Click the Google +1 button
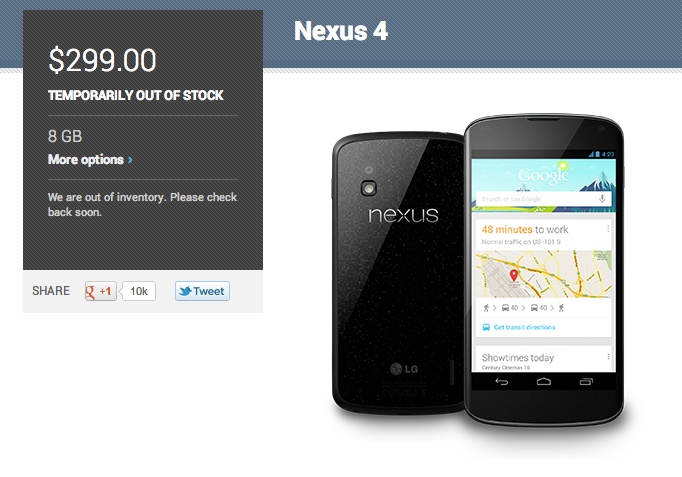The width and height of the screenshot is (682, 477). point(101,291)
